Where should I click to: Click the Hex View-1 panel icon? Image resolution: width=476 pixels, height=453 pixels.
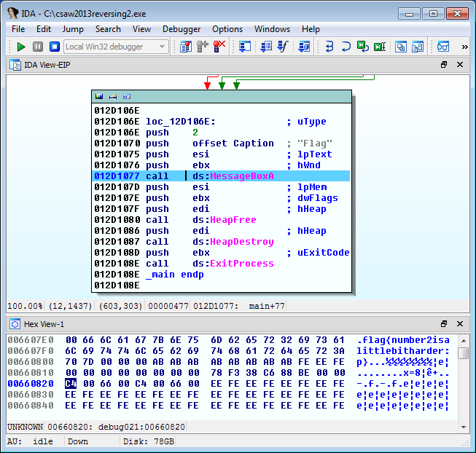pyautogui.click(x=15, y=324)
